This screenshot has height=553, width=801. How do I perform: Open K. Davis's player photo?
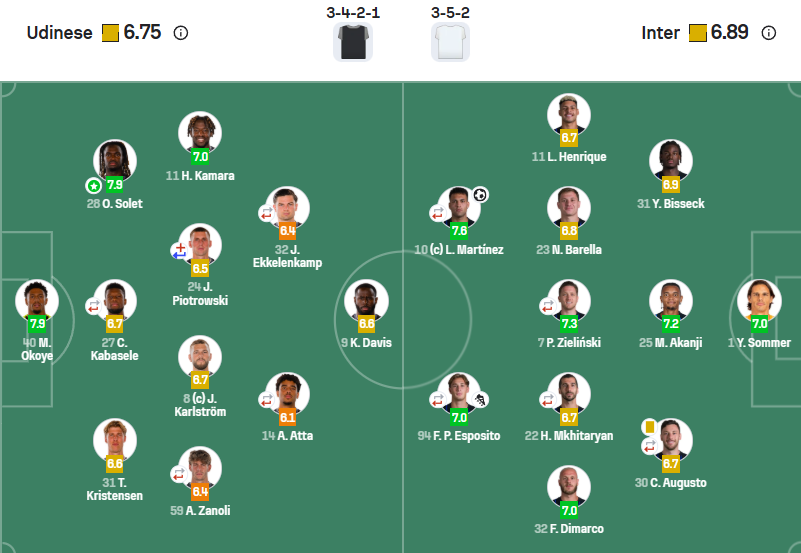pos(366,301)
